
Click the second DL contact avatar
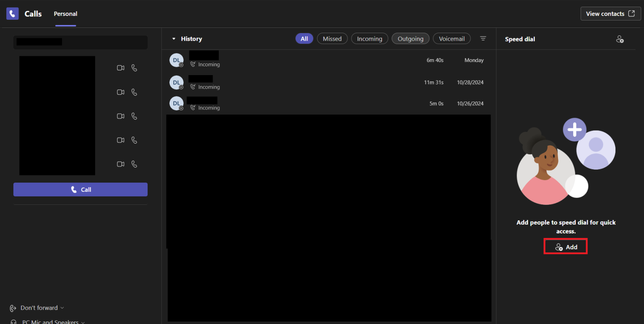[176, 82]
